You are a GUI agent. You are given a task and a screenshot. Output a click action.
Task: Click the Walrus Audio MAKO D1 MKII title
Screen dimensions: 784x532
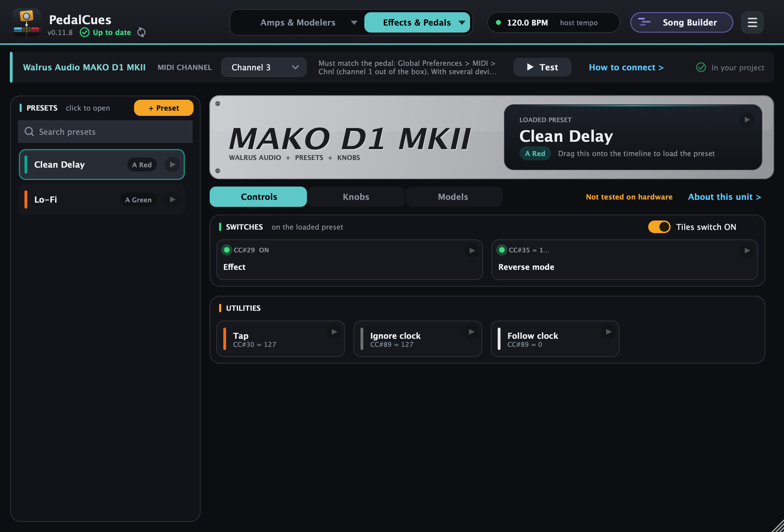coord(84,67)
